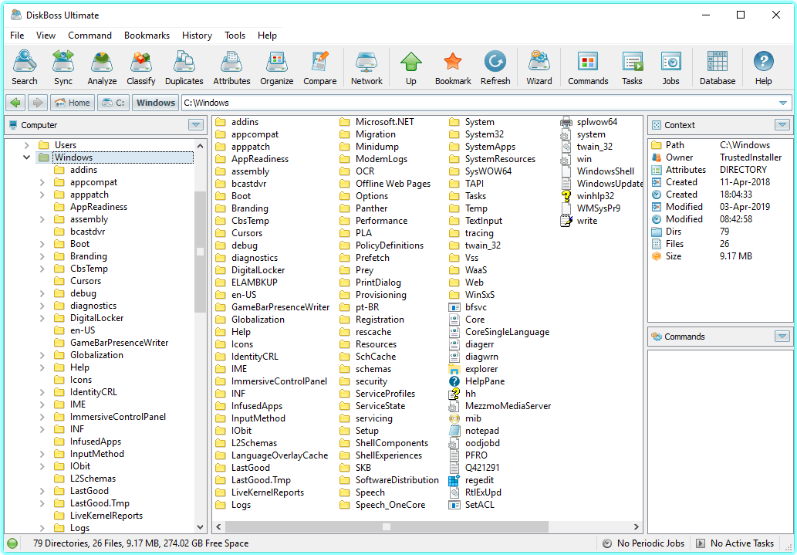Collapse the Windows tree node
Image resolution: width=797 pixels, height=555 pixels.
27,158
